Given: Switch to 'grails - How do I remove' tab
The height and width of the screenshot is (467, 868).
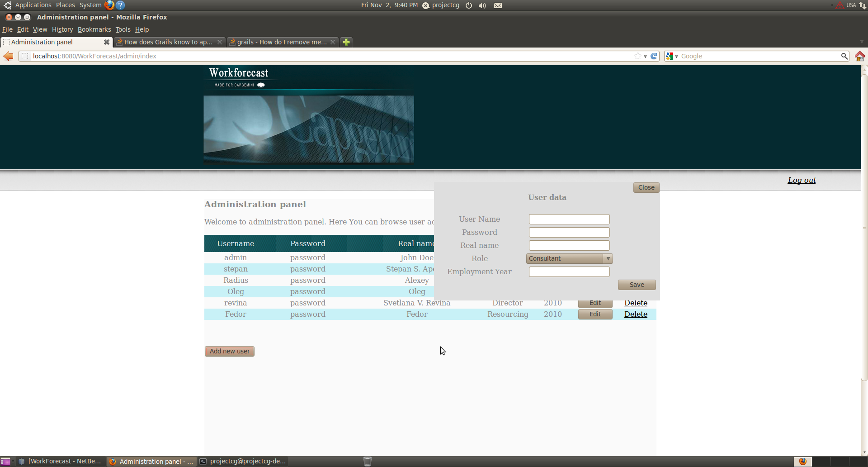Looking at the screenshot, I should [282, 42].
